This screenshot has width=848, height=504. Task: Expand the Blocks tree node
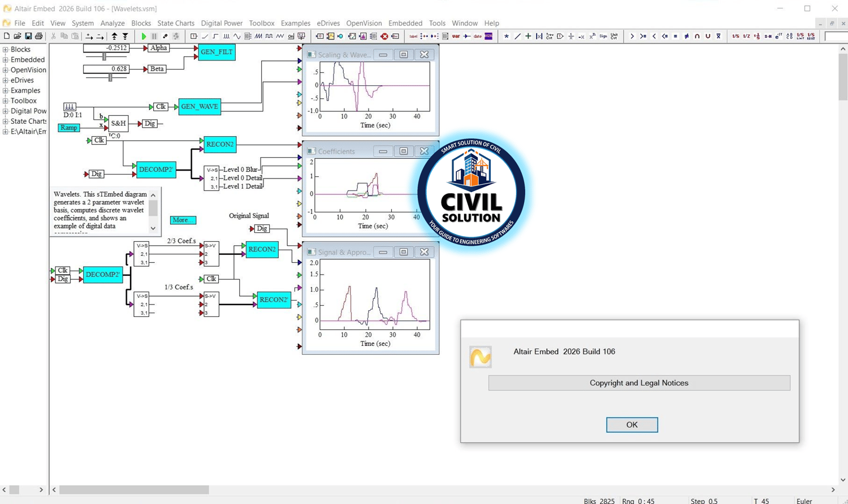tap(6, 50)
